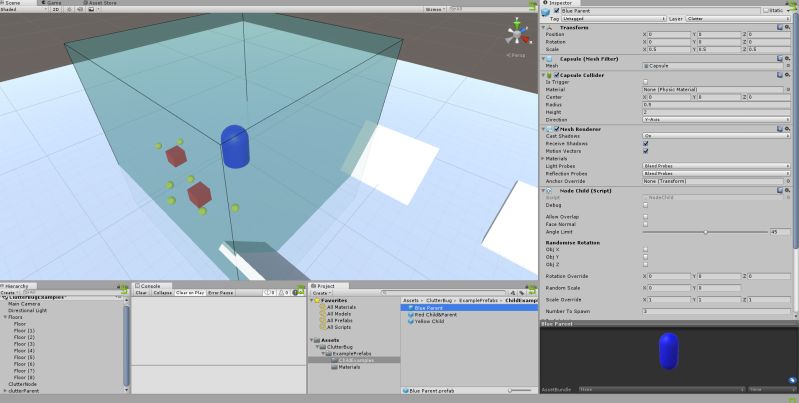
Task: Open Transform component gear settings
Action: click(x=788, y=27)
